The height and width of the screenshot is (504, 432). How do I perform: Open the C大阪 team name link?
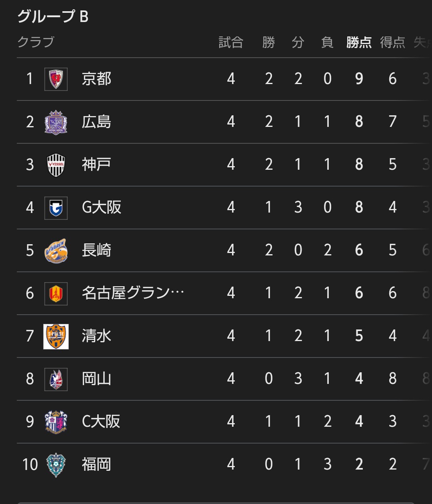[x=101, y=422]
